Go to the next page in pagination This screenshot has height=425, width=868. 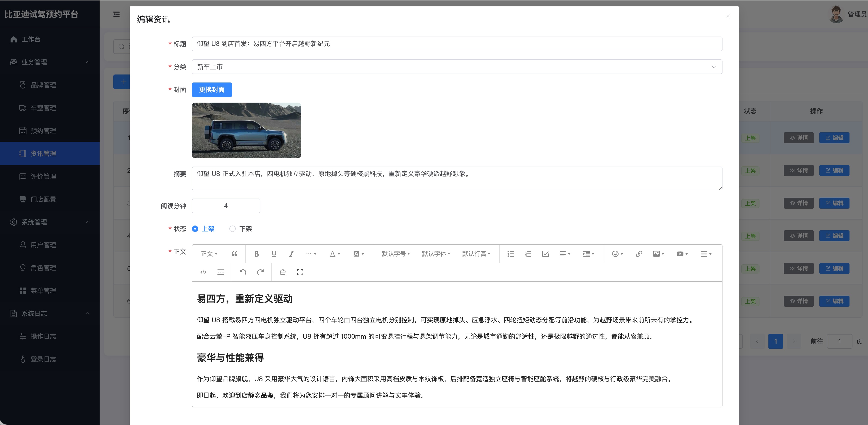point(794,341)
